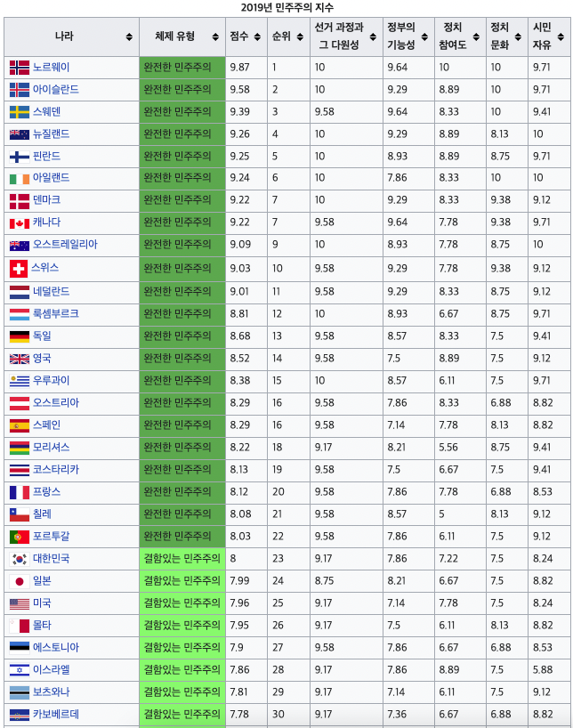Click the Australia flag icon

19,246
